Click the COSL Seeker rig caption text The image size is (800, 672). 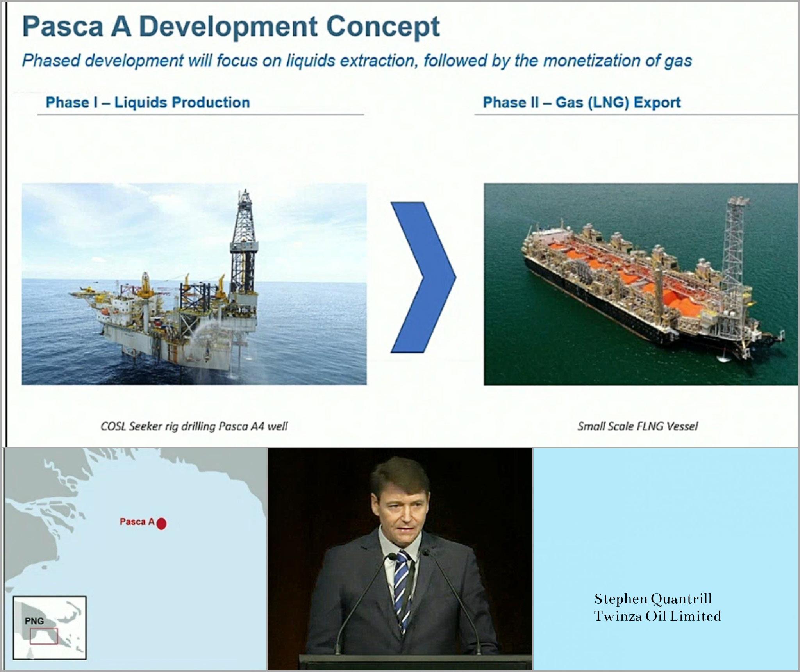click(194, 426)
